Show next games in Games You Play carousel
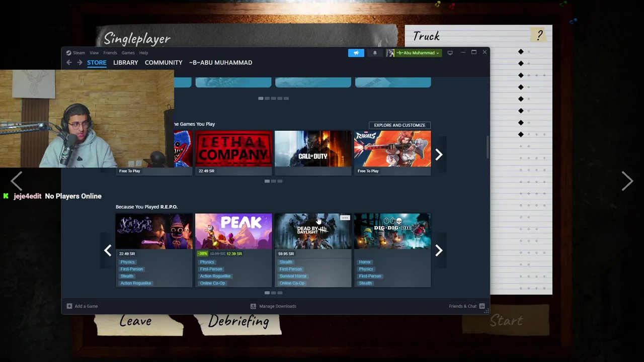Viewport: 644px width, 362px height. 439,154
